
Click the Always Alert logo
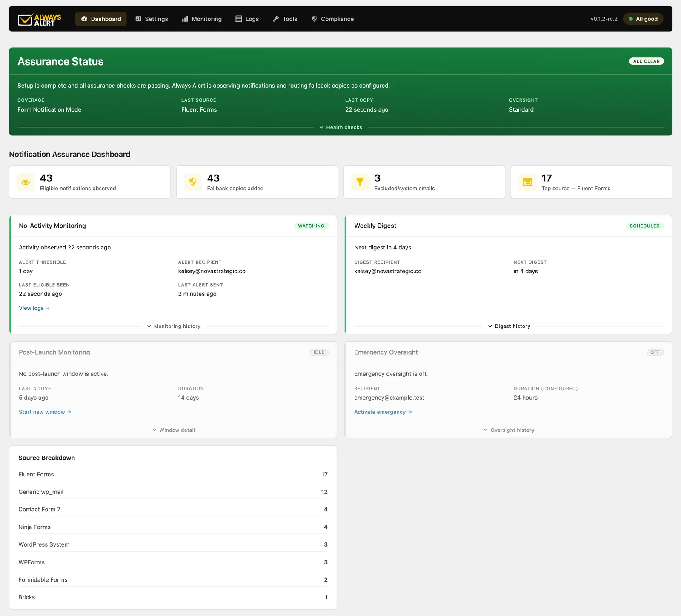pyautogui.click(x=40, y=19)
